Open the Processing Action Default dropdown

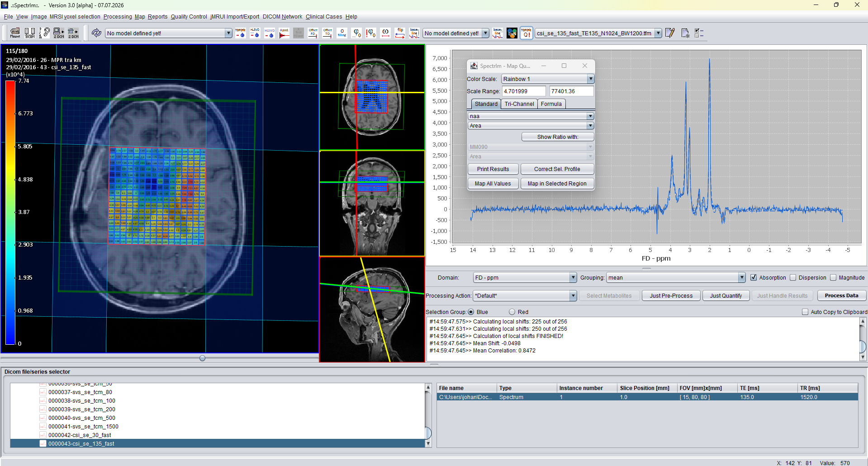pos(525,295)
